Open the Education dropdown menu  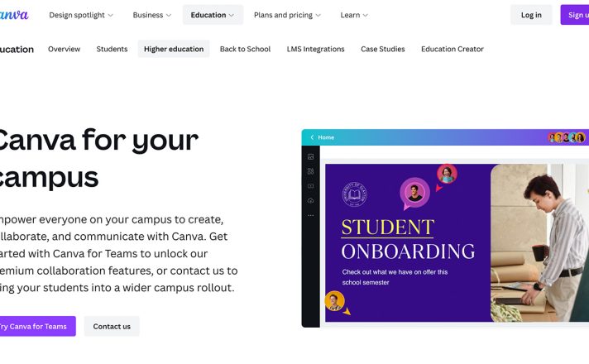pos(213,15)
